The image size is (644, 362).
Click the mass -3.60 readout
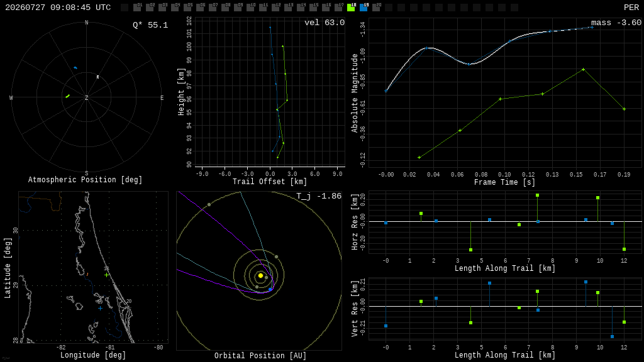(x=616, y=23)
